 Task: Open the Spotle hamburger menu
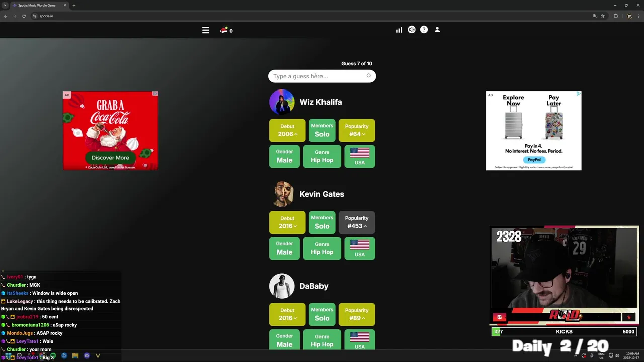click(206, 30)
